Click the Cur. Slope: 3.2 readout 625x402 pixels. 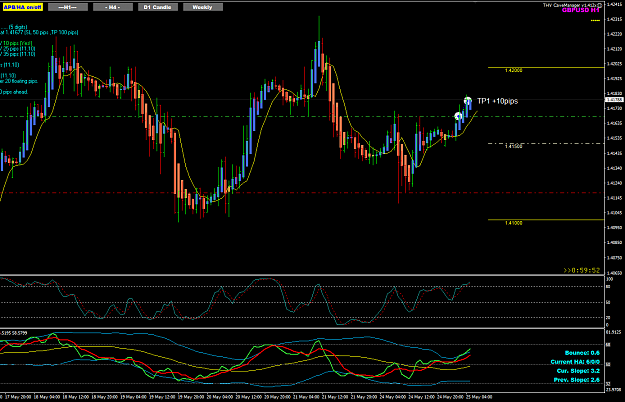click(x=578, y=371)
